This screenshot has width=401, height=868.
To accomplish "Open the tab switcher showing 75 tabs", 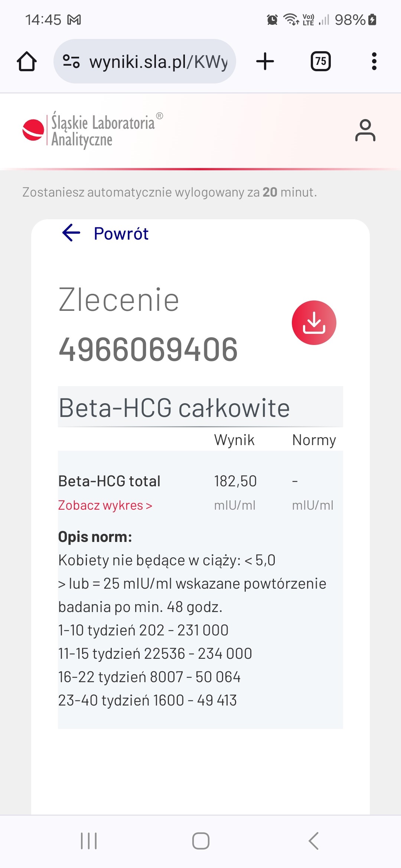I will (320, 62).
